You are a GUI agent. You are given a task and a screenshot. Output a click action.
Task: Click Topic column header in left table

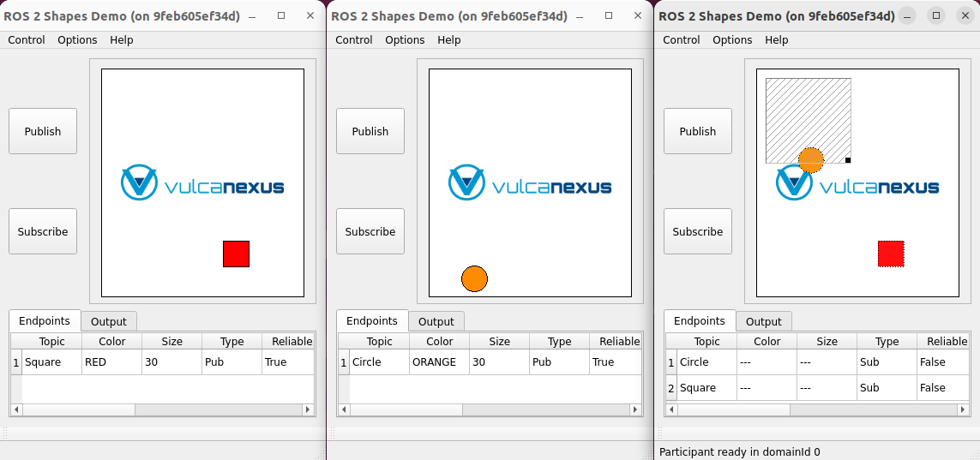(x=51, y=341)
